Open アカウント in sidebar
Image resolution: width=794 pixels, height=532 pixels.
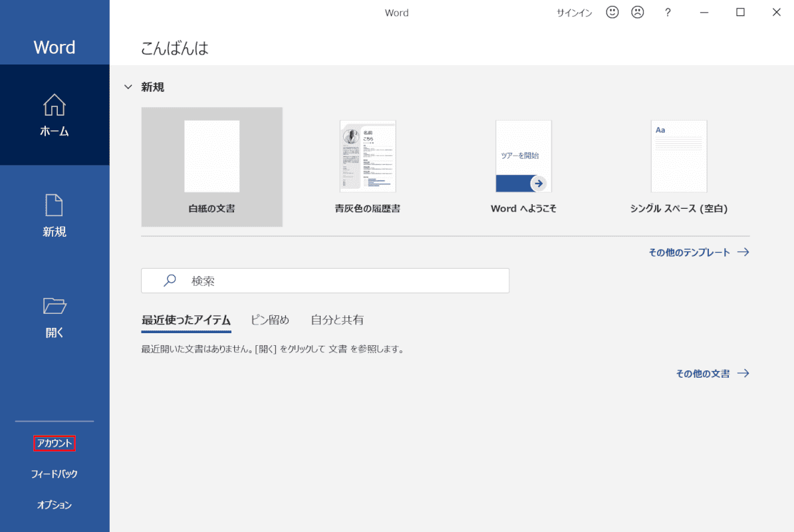(x=54, y=443)
